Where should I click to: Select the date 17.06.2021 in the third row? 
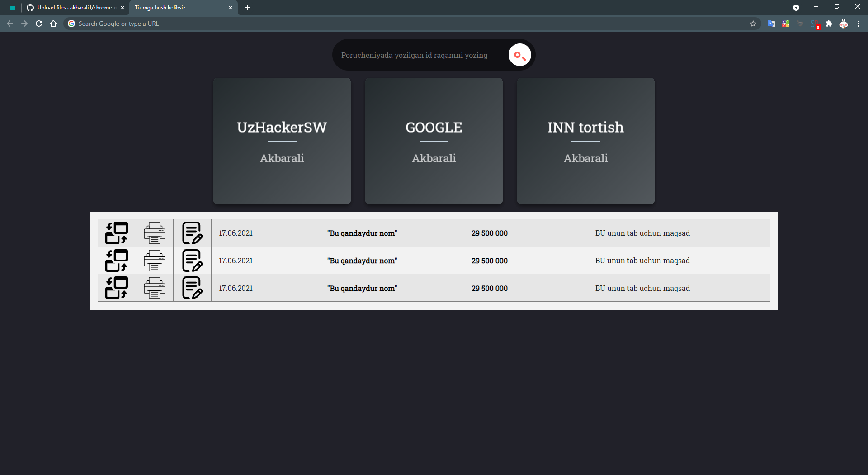point(236,288)
